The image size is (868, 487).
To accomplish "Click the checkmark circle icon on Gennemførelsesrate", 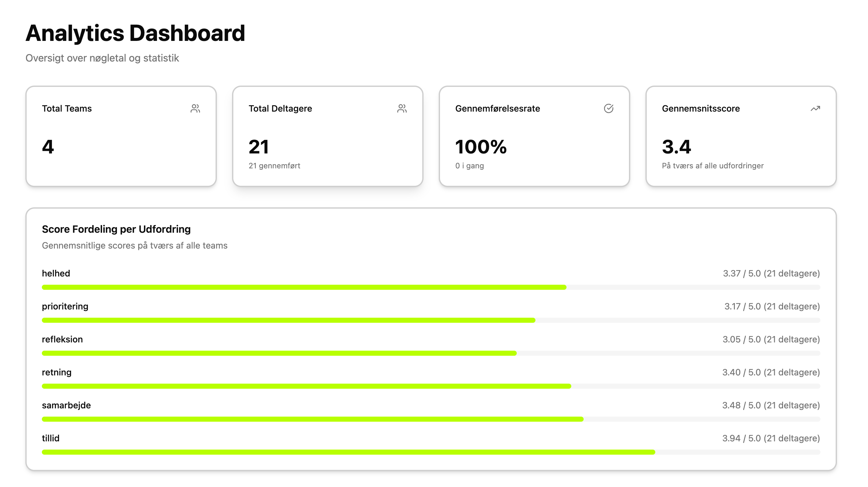I will 608,108.
